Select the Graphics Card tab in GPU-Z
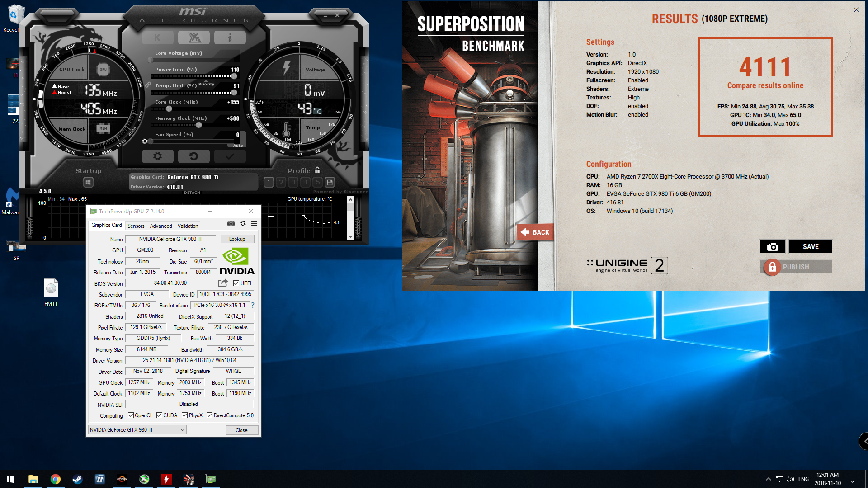868x490 pixels. pos(106,226)
